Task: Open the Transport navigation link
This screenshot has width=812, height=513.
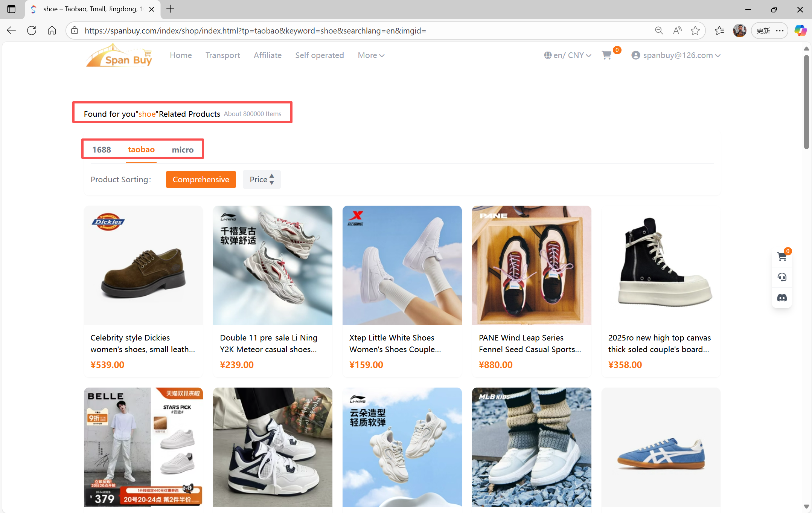Action: 222,55
